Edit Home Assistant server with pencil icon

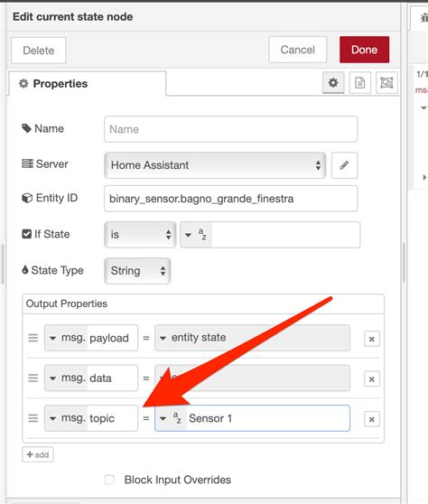tap(344, 165)
